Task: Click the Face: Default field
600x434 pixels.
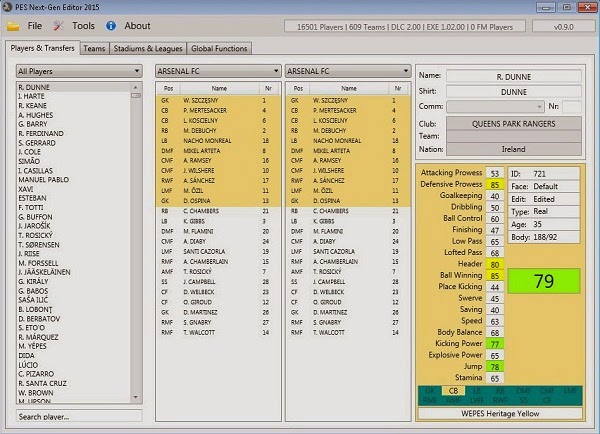Action: point(544,186)
